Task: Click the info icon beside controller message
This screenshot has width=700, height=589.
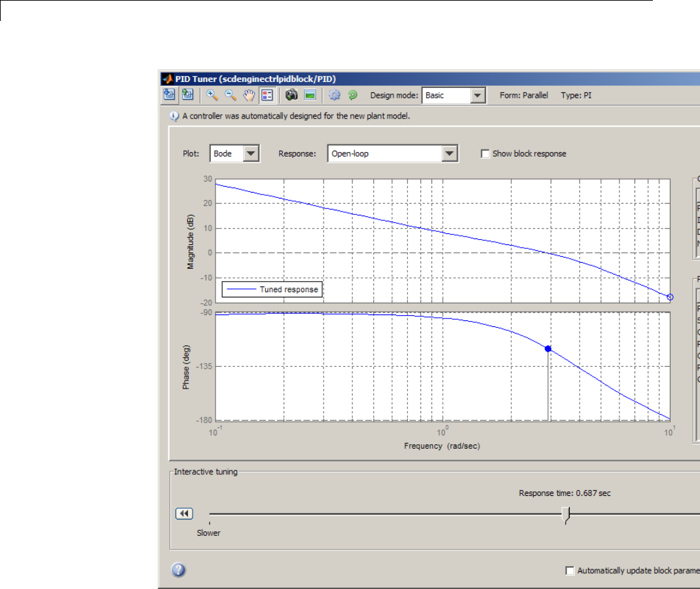Action: tap(174, 117)
